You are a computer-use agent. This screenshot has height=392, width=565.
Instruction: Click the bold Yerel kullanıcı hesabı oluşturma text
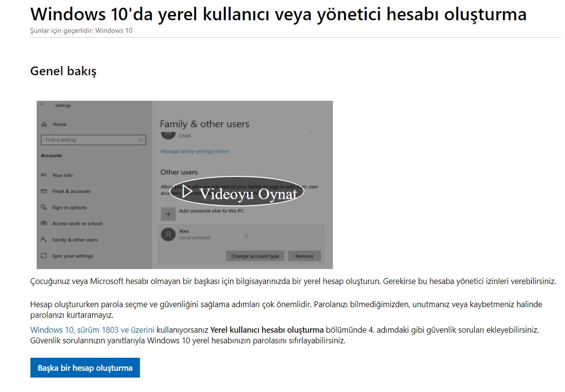tap(267, 330)
